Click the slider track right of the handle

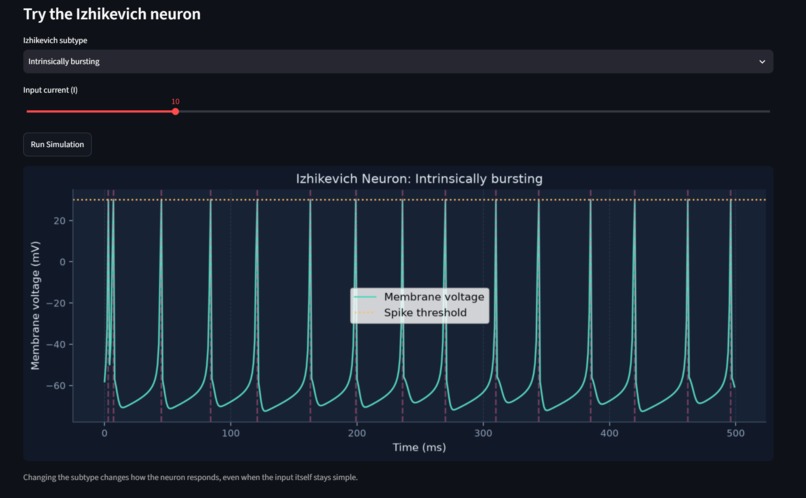coord(474,112)
